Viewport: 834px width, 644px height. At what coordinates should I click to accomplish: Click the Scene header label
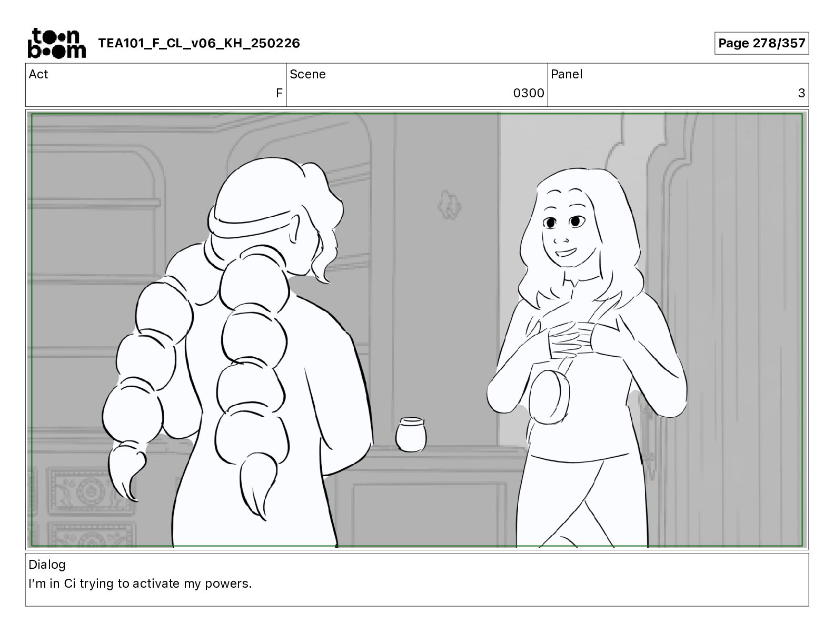(x=307, y=74)
